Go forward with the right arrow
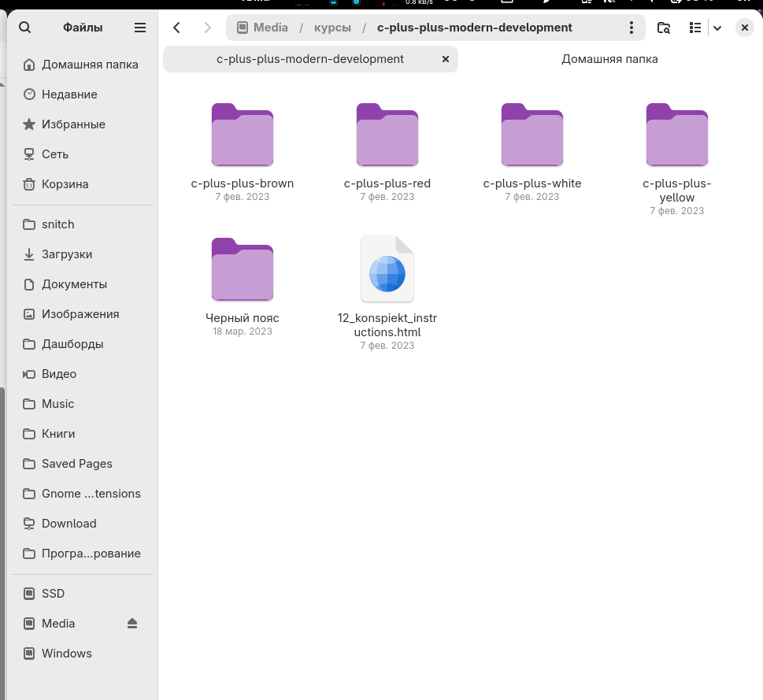This screenshot has width=763, height=700. 207,28
